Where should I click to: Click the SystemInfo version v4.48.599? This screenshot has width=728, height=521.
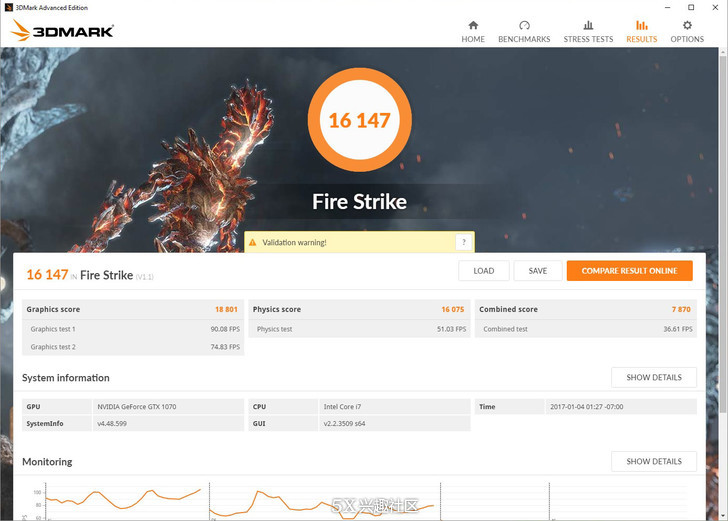(112, 423)
